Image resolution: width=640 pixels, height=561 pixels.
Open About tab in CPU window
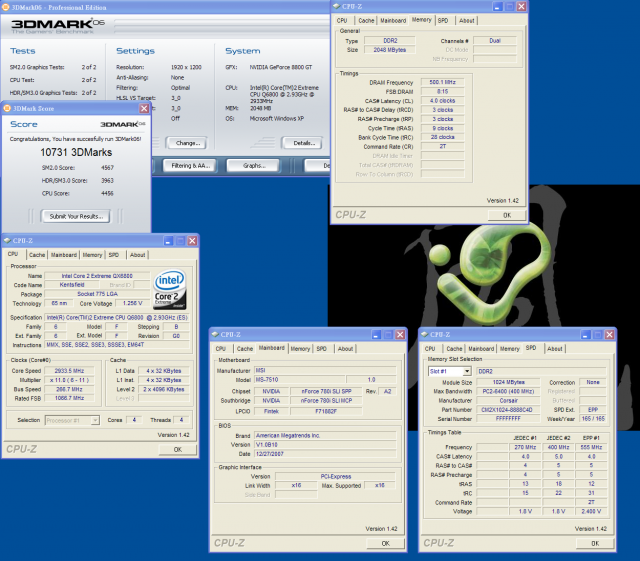tap(138, 255)
